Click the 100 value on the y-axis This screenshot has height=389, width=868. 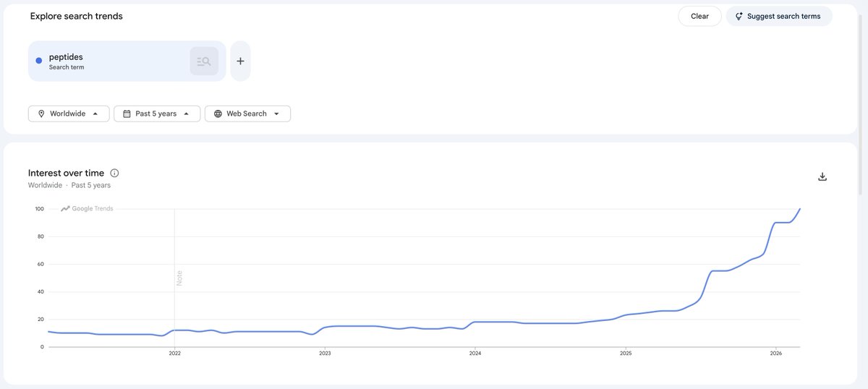coord(39,209)
